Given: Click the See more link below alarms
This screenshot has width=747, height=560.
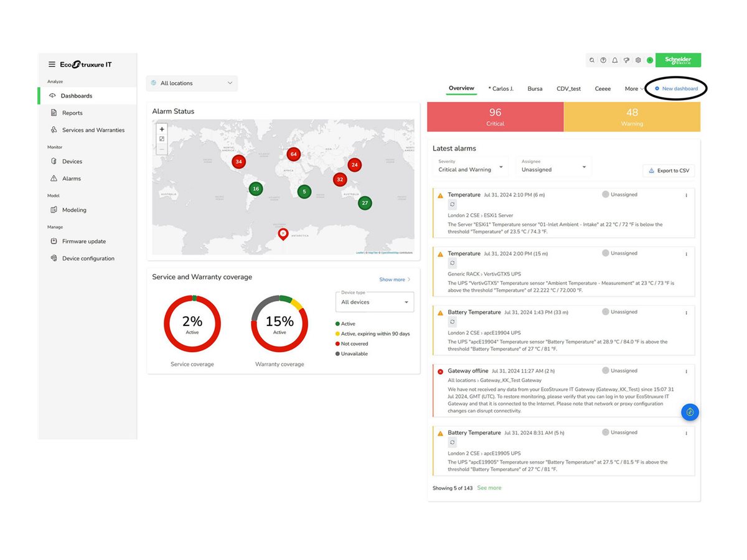Looking at the screenshot, I should (x=489, y=488).
